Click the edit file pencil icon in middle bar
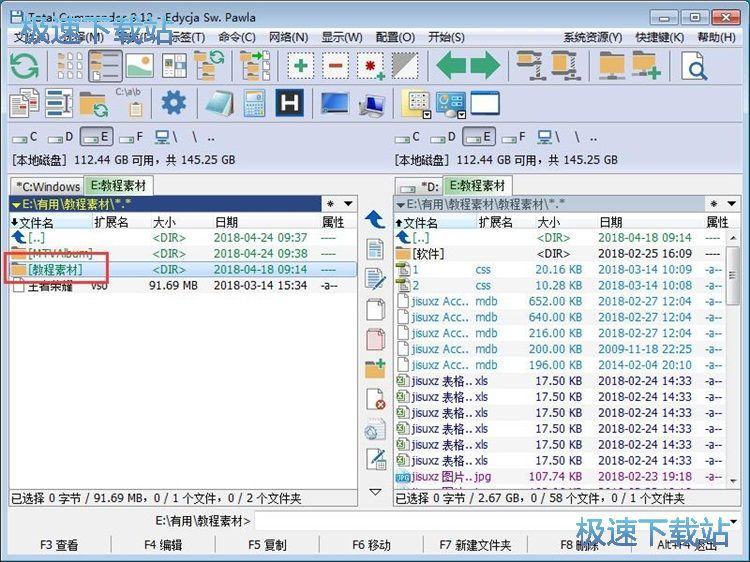 (375, 279)
